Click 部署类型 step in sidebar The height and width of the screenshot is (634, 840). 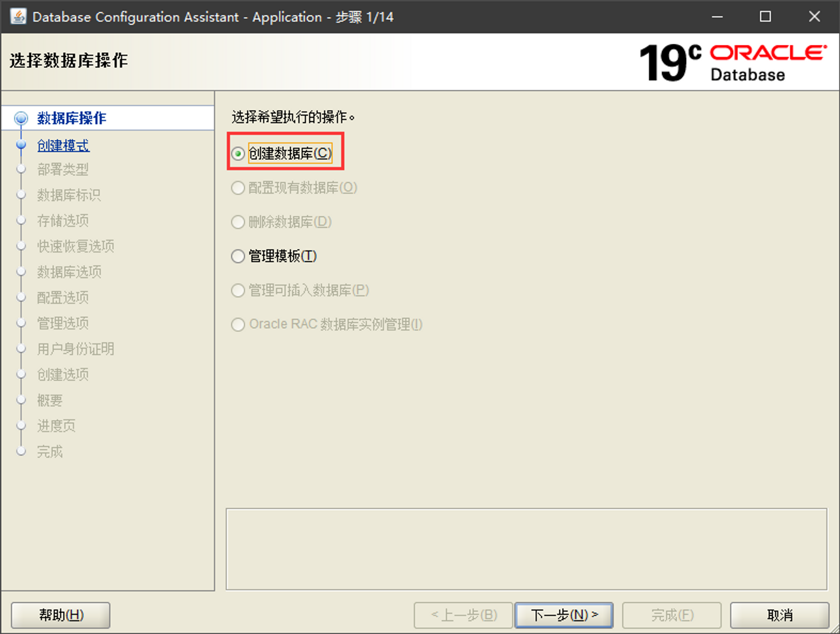63,170
